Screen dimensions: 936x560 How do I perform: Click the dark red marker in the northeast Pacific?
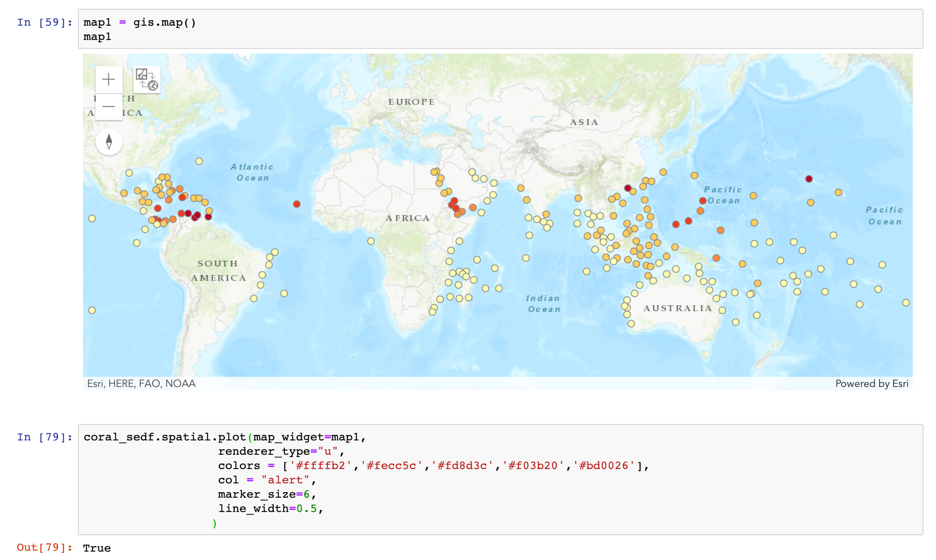(809, 179)
